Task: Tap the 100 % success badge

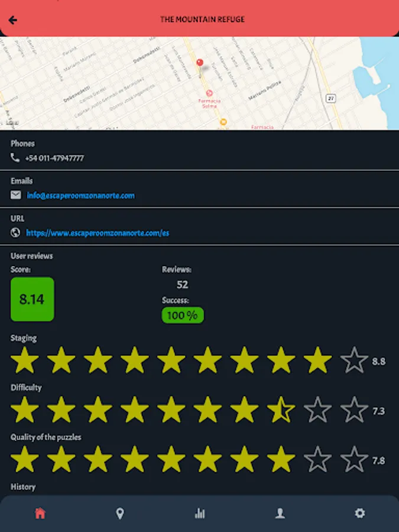Action: click(183, 315)
